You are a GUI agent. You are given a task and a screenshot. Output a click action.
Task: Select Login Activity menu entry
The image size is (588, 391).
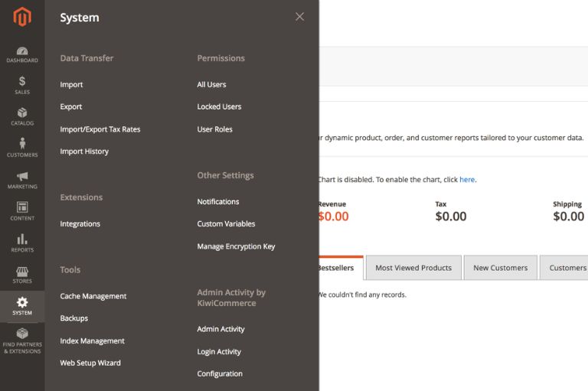click(x=219, y=352)
